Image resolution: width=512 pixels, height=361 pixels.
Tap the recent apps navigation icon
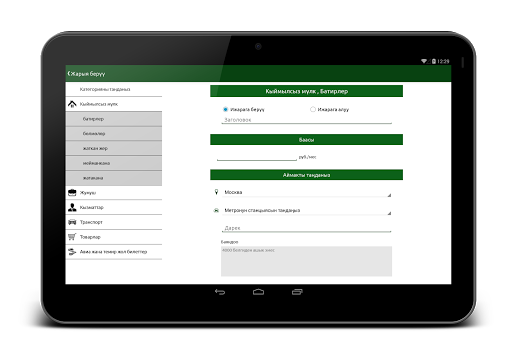[x=297, y=292]
